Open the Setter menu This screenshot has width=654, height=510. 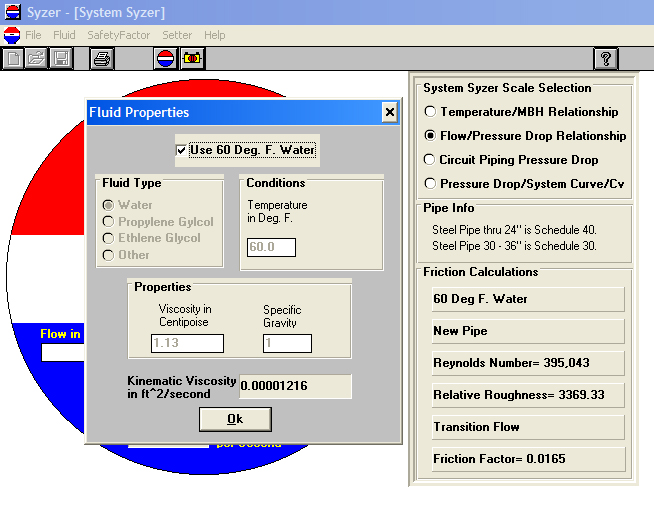(x=177, y=35)
